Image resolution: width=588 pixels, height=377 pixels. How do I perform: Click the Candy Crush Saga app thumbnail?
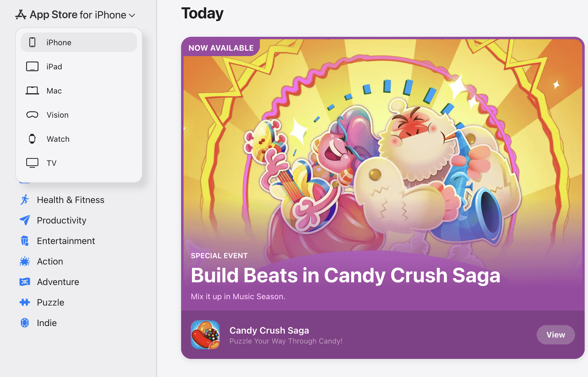click(x=206, y=335)
